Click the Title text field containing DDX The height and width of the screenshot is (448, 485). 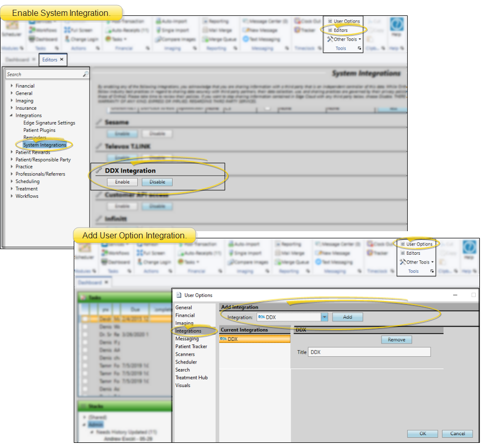click(x=369, y=352)
